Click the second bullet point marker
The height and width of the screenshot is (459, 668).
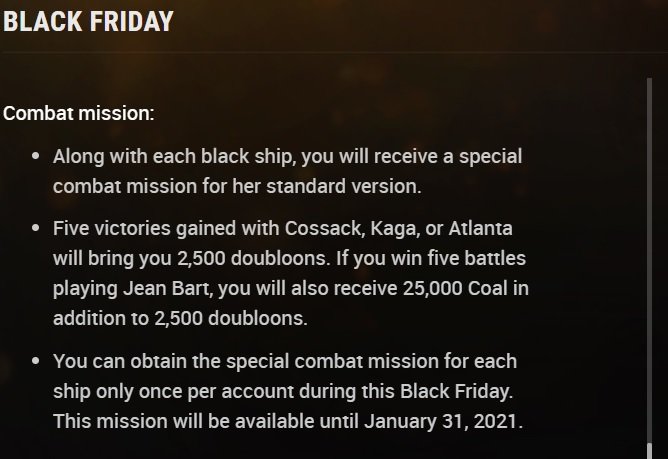click(37, 229)
